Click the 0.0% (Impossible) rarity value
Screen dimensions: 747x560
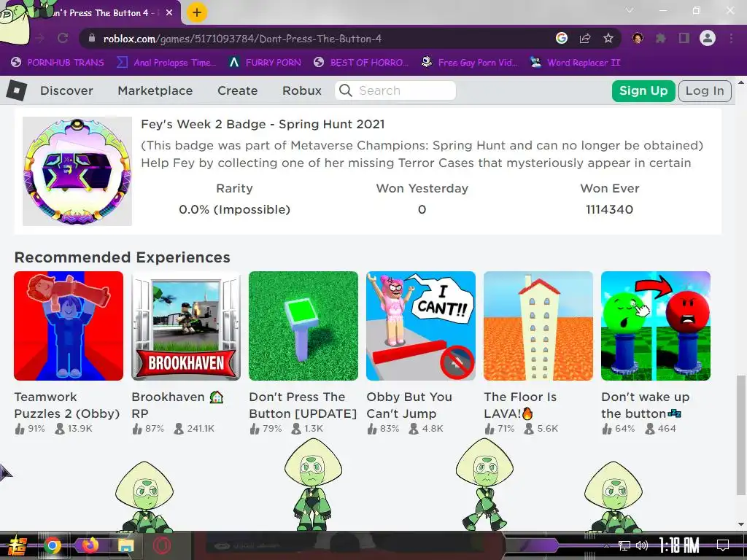234,209
